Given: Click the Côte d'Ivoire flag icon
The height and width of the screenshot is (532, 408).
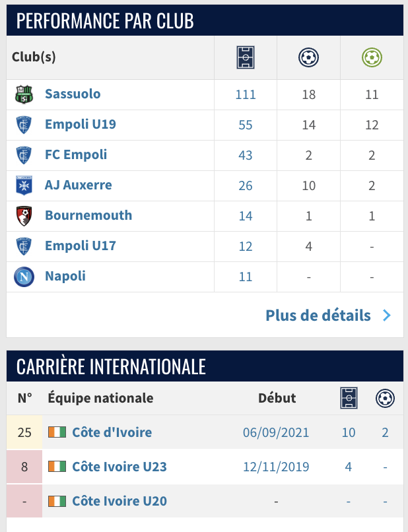Looking at the screenshot, I should 57,433.
